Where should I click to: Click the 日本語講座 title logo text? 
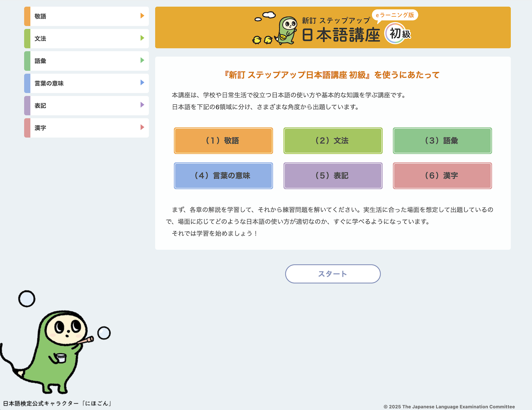click(x=340, y=35)
